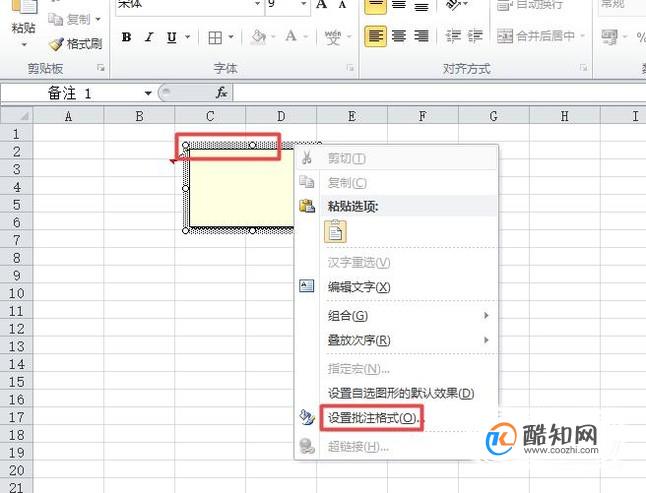Expand paste options arrow under 粘贴
The height and width of the screenshot is (493, 646).
(23, 44)
